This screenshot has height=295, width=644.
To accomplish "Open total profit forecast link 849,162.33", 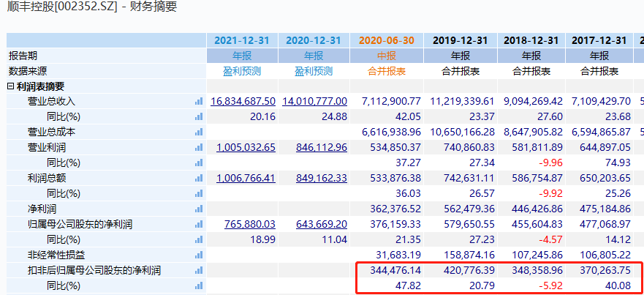I will 322,178.
